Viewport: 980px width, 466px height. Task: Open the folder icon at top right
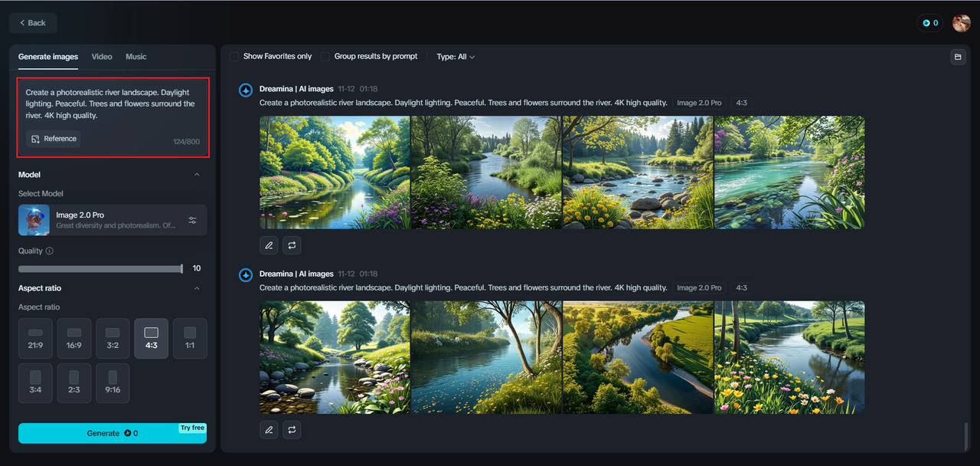957,57
